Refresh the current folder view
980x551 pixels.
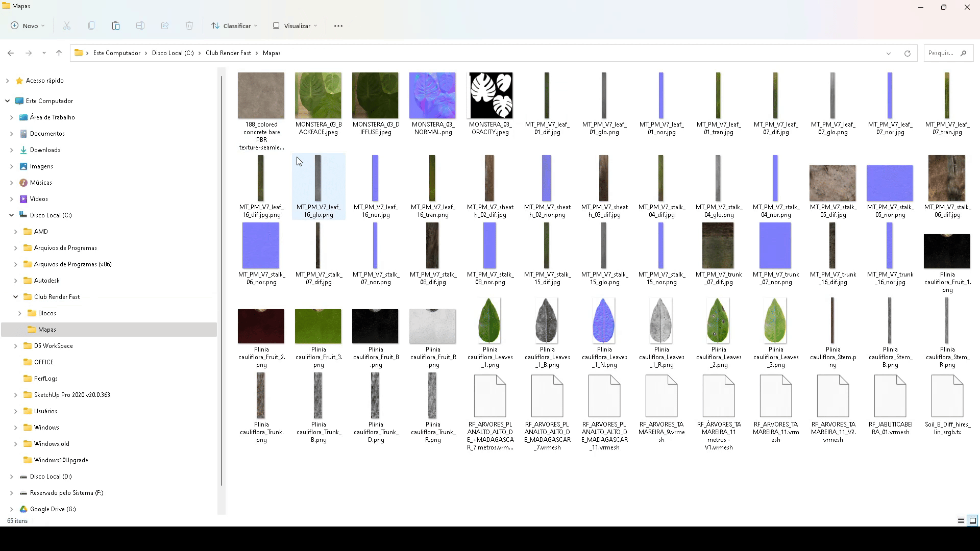coord(907,53)
